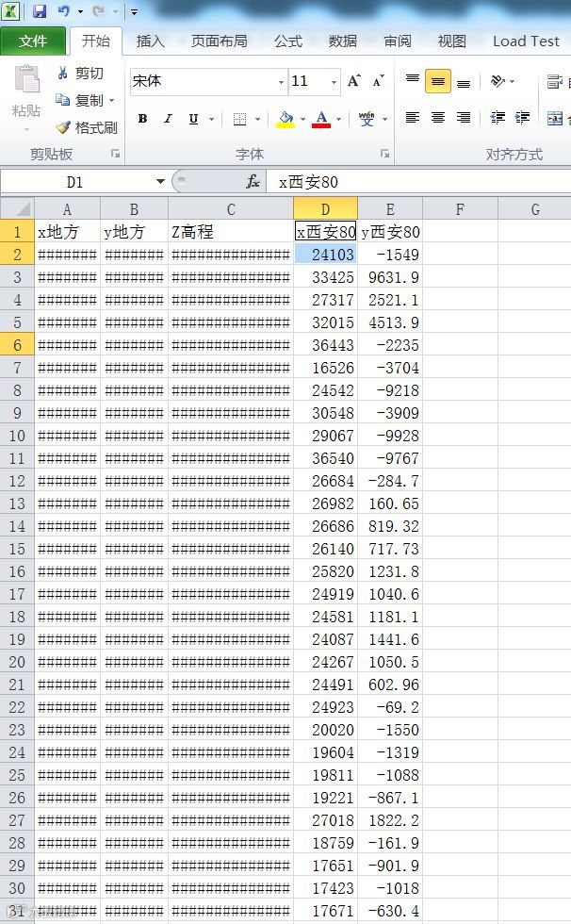Toggle Underline formatting
This screenshot has width=571, height=924.
click(x=193, y=119)
